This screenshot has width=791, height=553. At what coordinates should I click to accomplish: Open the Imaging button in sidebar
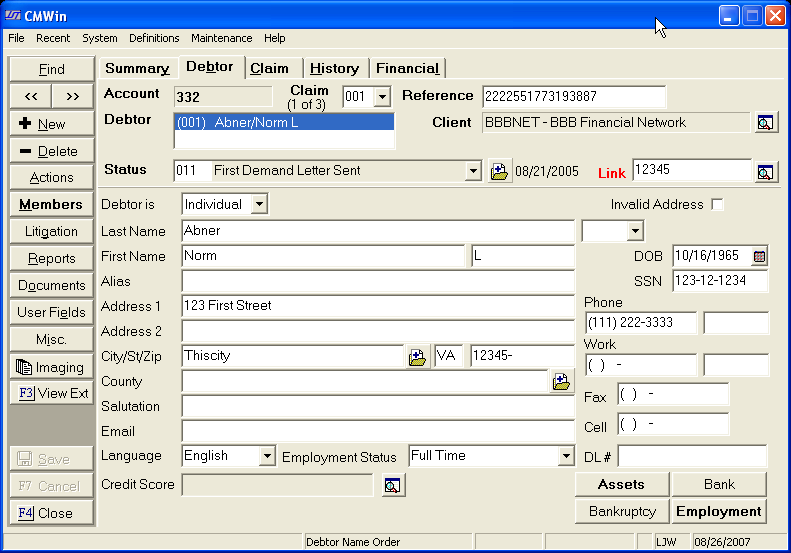click(x=51, y=367)
